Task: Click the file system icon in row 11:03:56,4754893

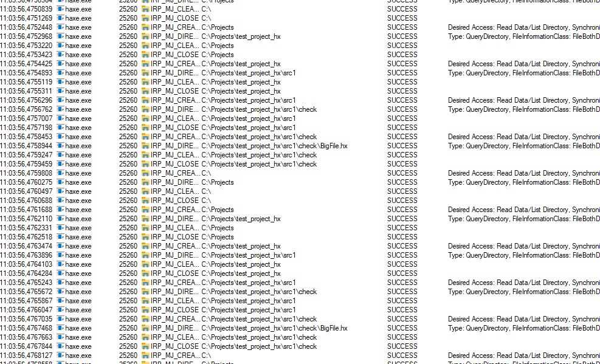Action: click(x=145, y=73)
